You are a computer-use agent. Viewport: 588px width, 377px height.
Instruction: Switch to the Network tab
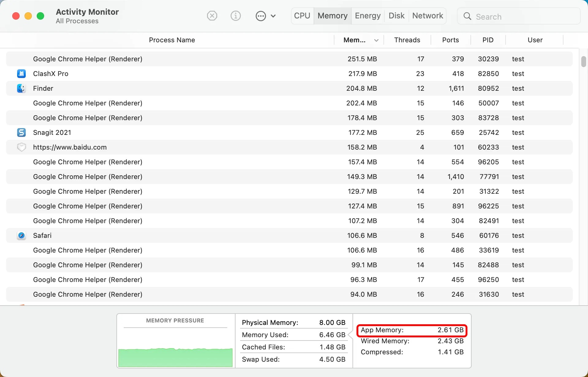coord(428,16)
